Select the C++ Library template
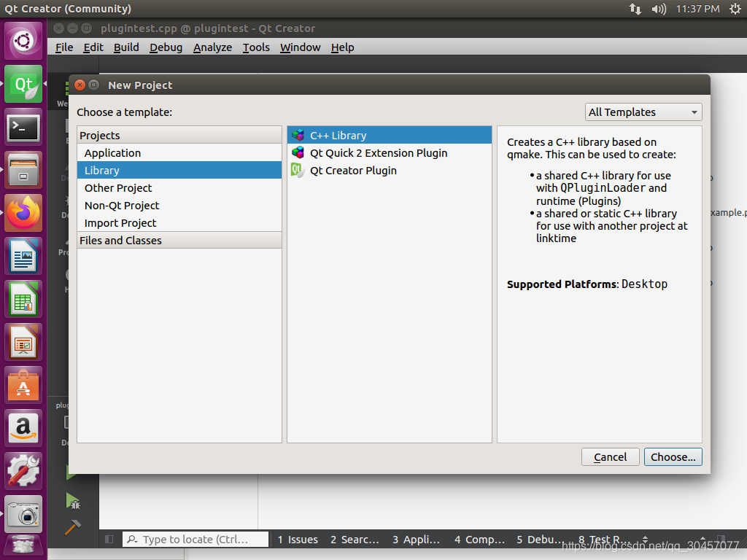Image resolution: width=747 pixels, height=560 pixels. click(390, 135)
